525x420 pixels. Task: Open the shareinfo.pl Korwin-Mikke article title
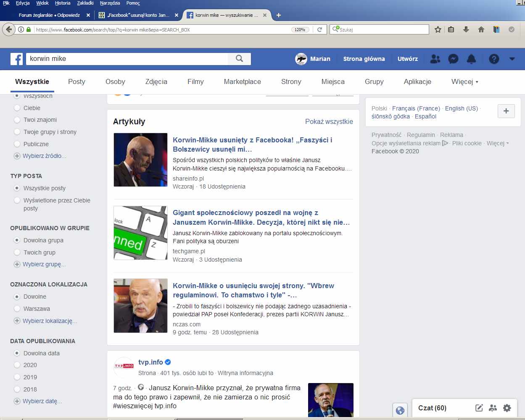[x=253, y=144]
